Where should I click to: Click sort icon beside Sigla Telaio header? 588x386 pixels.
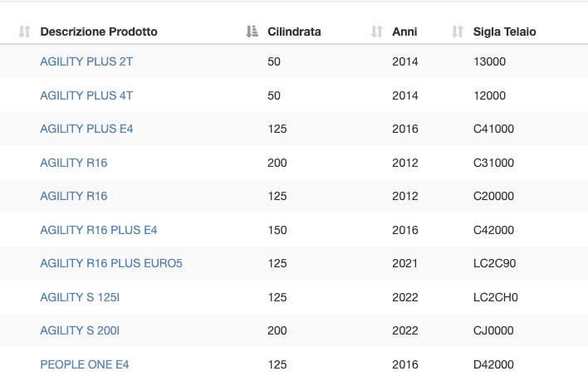pyautogui.click(x=458, y=32)
